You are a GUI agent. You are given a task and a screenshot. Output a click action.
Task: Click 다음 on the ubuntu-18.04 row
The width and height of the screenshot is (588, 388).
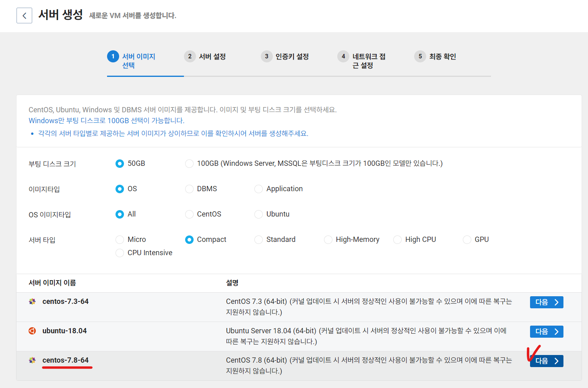point(546,331)
